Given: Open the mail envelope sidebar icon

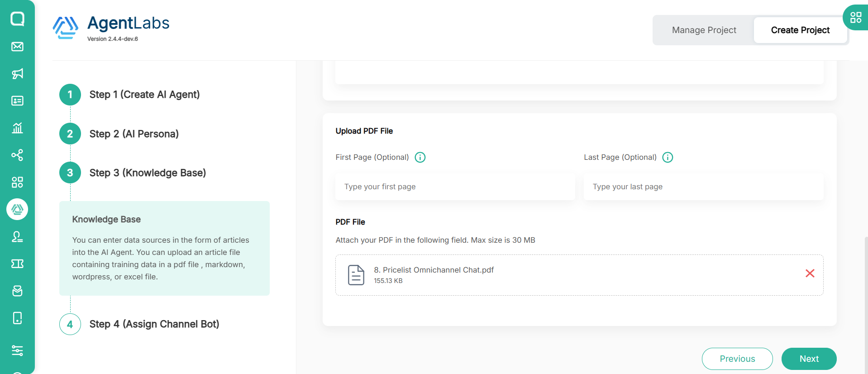Looking at the screenshot, I should [x=17, y=47].
